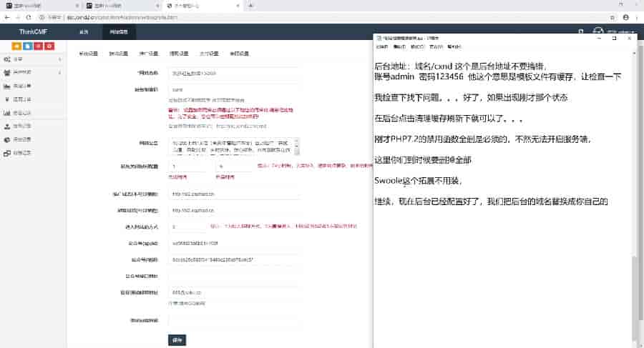This screenshot has width=644, height=348.
Task: Open Notepad's View menu
Action: coord(436,46)
